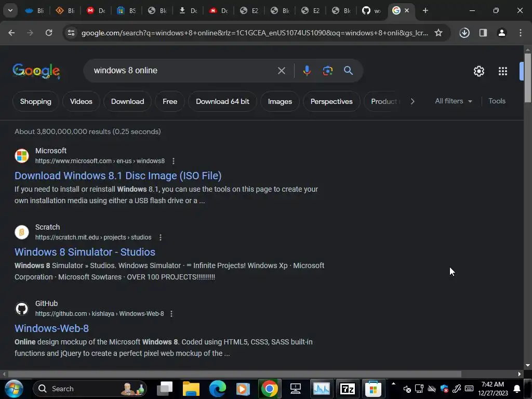Open the Chrome profile icon
This screenshot has width=532, height=399.
click(x=501, y=33)
